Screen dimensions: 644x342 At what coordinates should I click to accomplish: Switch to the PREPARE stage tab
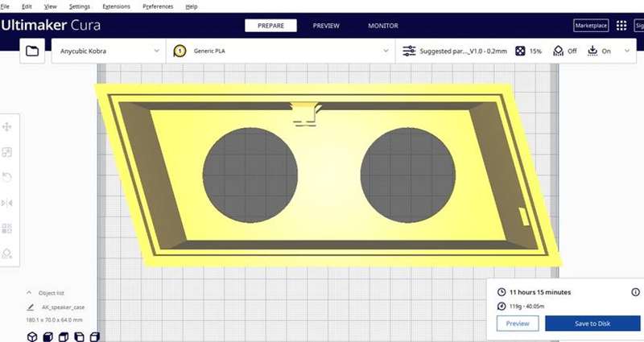coord(270,26)
